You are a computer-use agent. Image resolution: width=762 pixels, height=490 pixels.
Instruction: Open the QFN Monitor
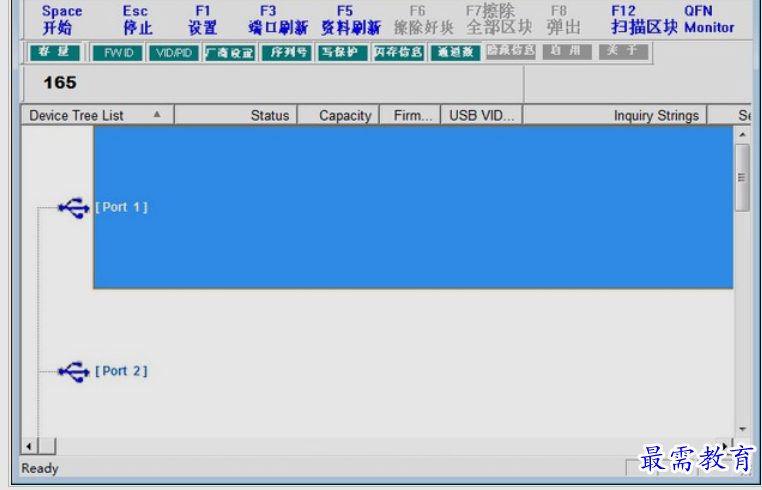pos(709,19)
